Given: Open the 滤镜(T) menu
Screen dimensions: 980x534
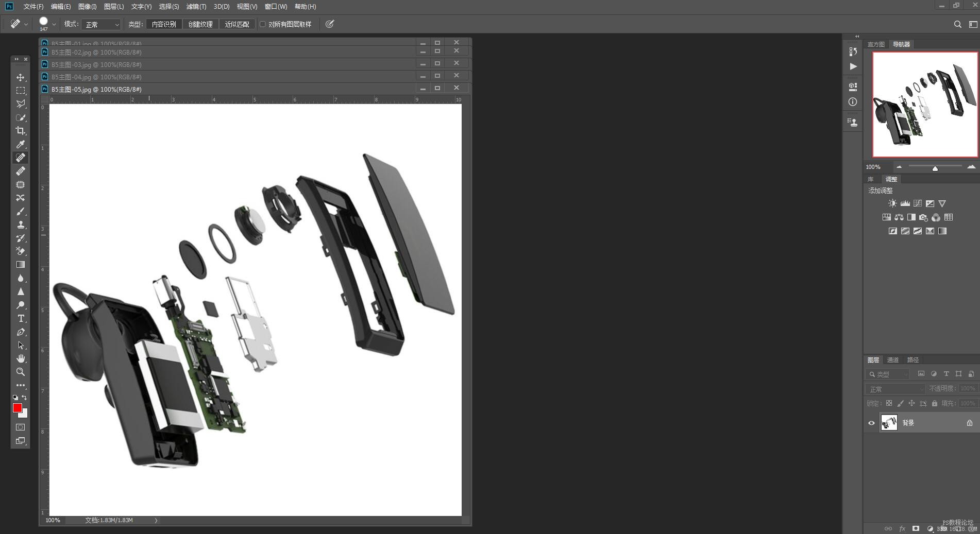Looking at the screenshot, I should click(196, 7).
